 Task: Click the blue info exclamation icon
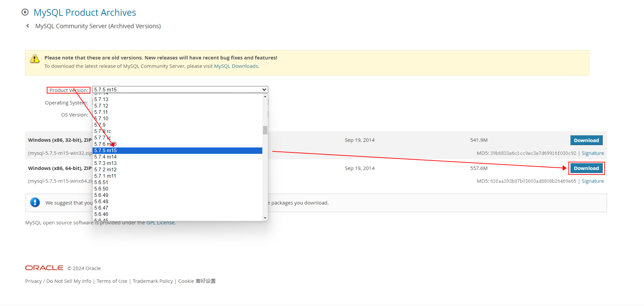point(35,202)
